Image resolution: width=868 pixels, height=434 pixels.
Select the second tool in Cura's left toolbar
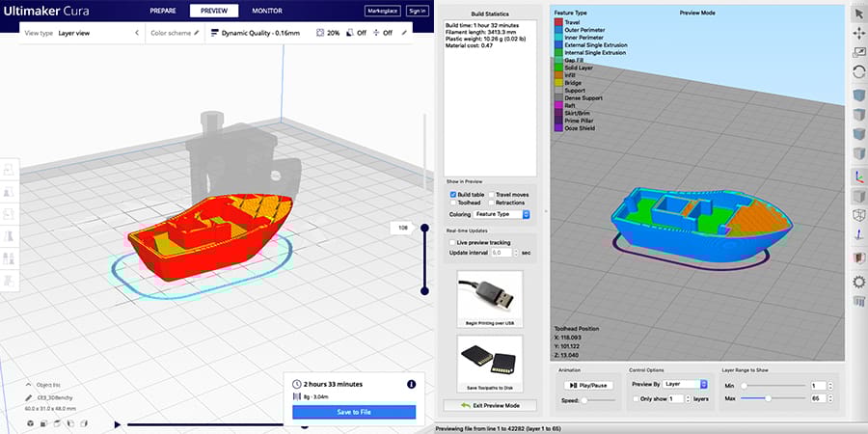coord(9,193)
